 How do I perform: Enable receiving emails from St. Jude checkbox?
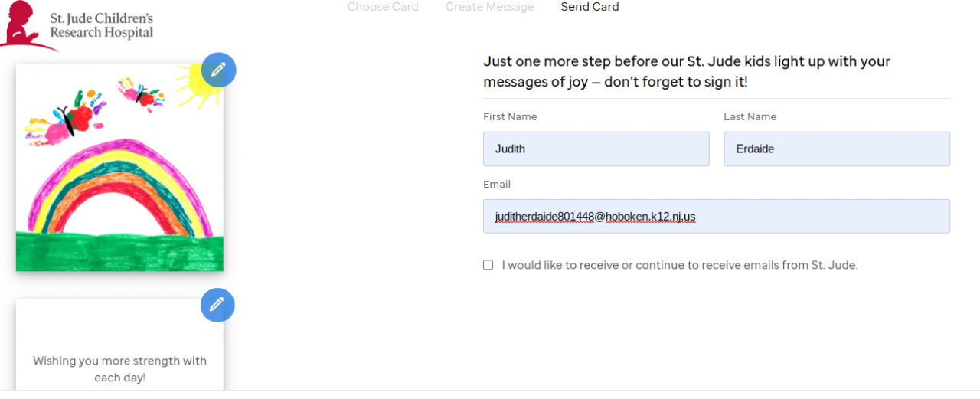[488, 265]
